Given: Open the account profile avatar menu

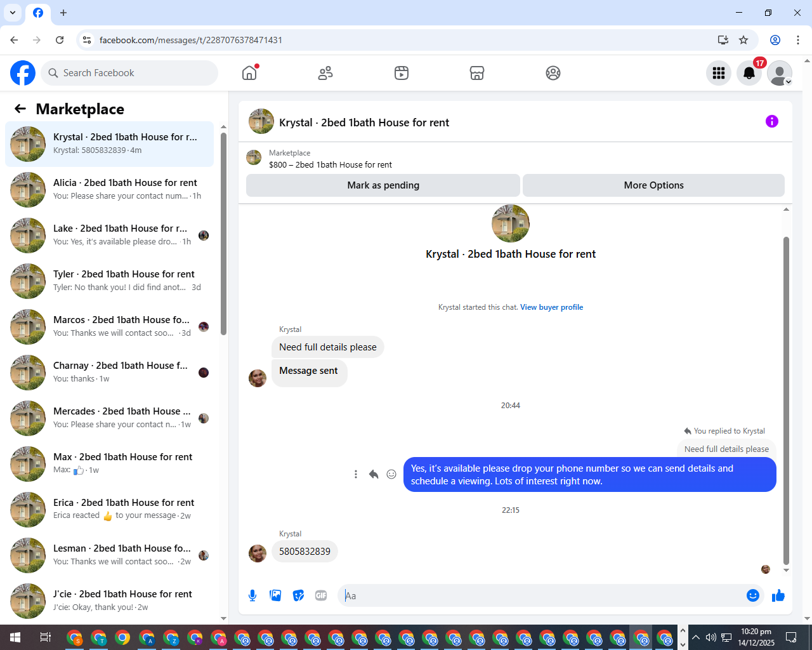Looking at the screenshot, I should [780, 73].
